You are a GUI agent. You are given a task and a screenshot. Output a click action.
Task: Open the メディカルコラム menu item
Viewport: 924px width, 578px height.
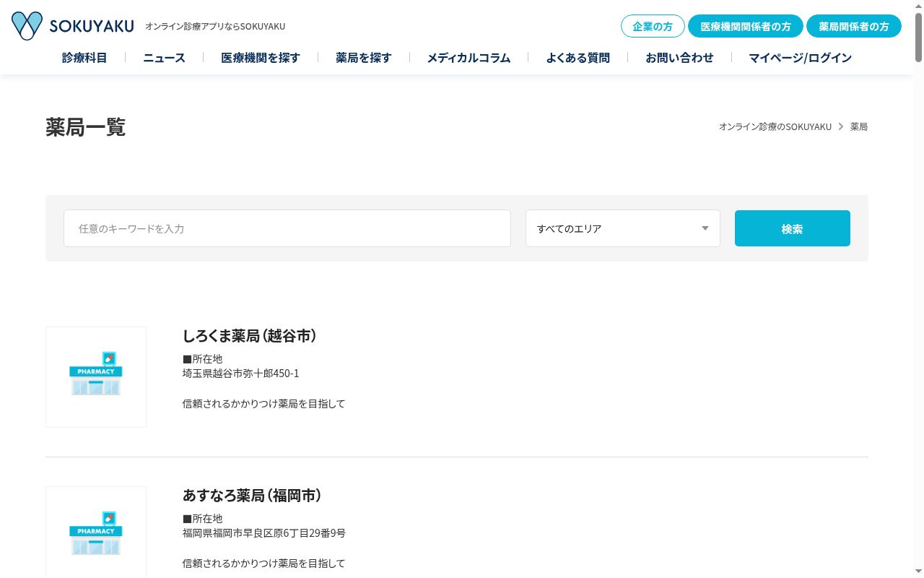[x=468, y=58]
